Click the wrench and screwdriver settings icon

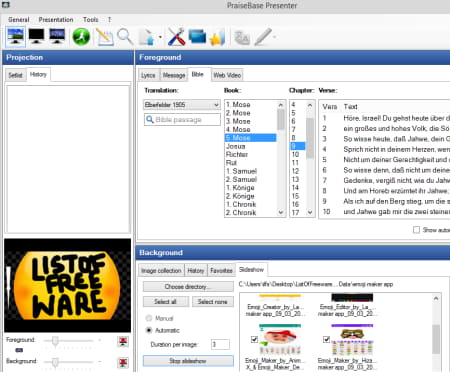click(176, 37)
